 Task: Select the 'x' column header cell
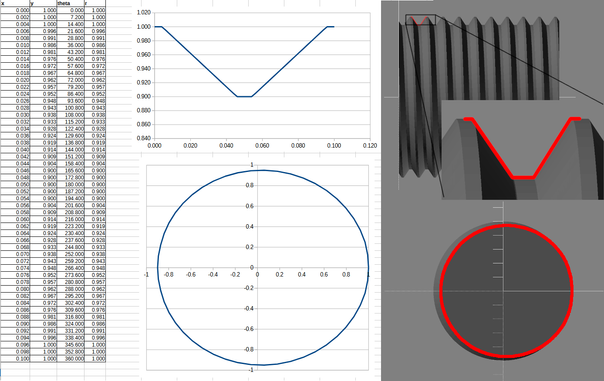(x=15, y=3)
